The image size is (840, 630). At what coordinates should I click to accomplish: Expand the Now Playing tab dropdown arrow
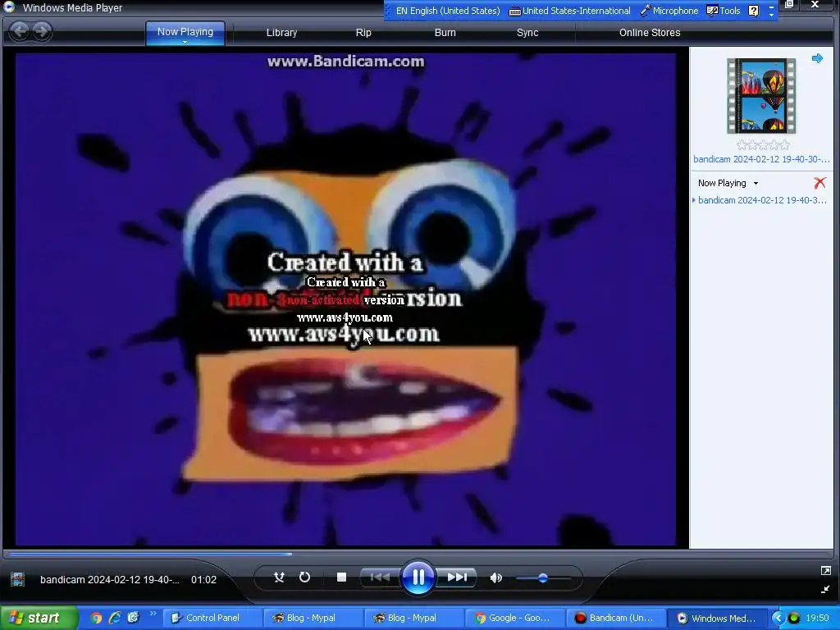(x=185, y=42)
